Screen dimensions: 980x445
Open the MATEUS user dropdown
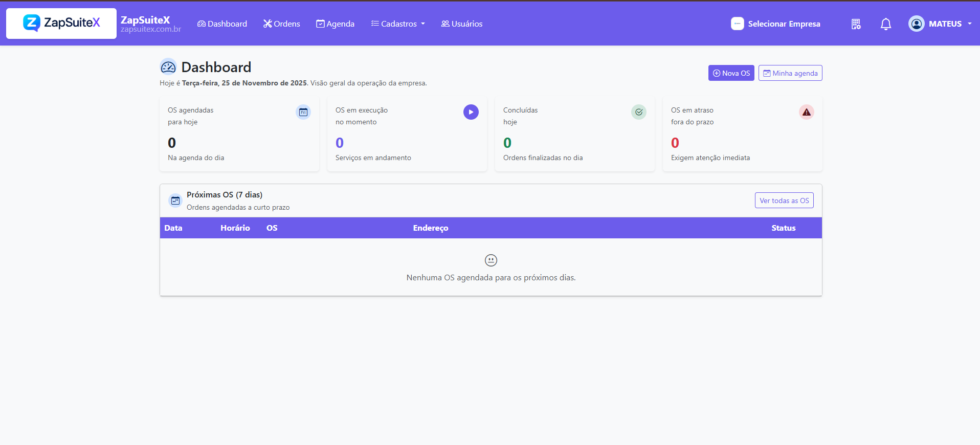(x=940, y=24)
